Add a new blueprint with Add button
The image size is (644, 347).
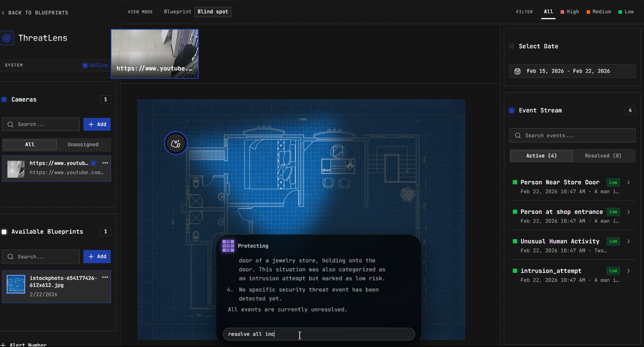click(x=97, y=256)
